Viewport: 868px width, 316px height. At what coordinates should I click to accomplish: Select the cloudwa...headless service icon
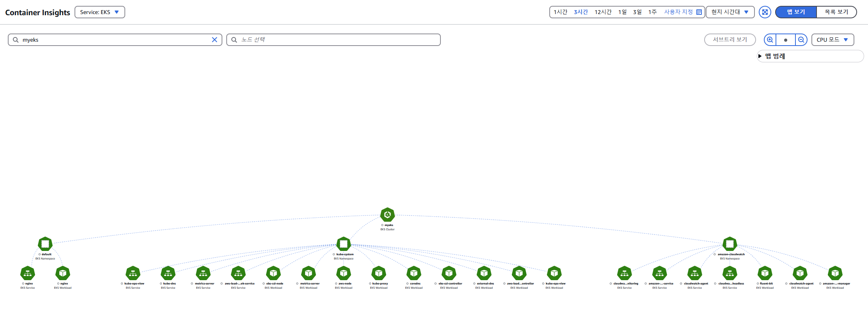730,273
